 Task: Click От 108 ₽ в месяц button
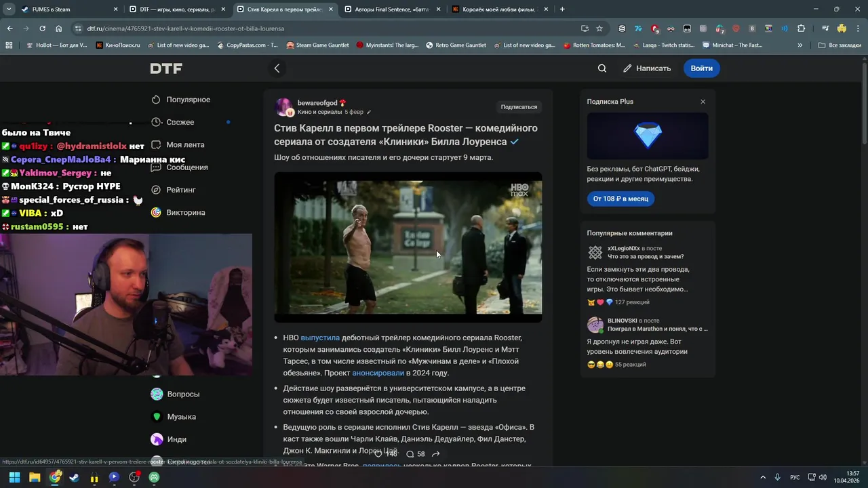[x=620, y=199]
